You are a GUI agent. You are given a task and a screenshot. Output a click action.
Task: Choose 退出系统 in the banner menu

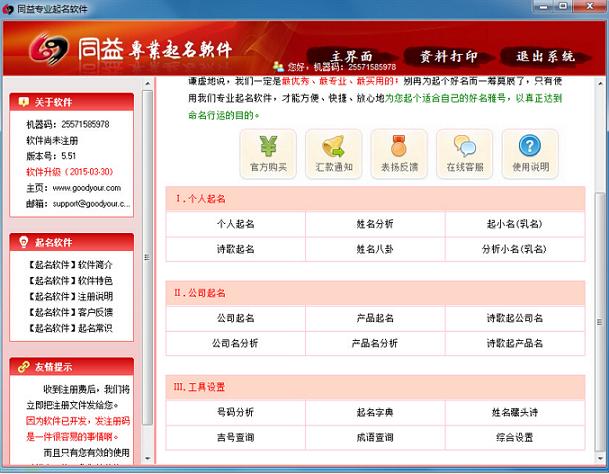(x=545, y=57)
